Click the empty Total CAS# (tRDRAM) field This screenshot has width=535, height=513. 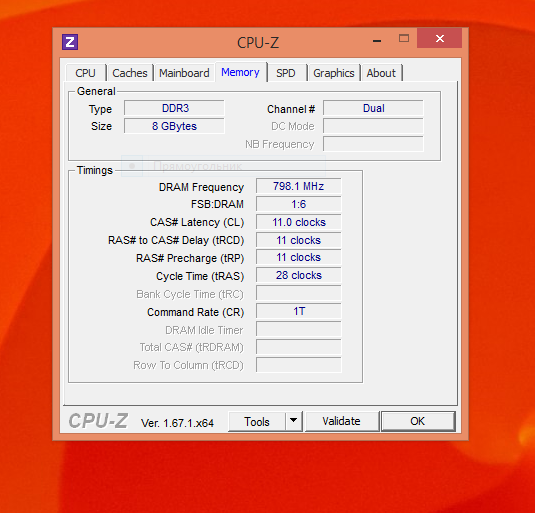[299, 347]
